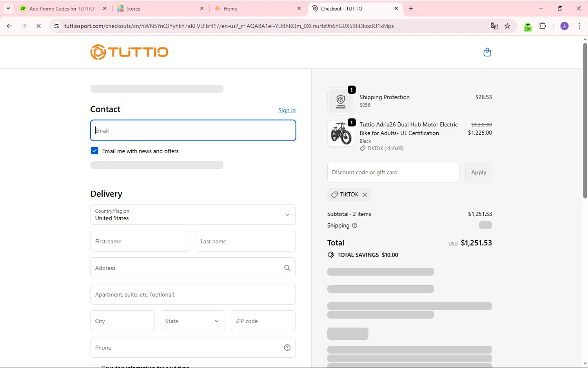Screen dimensions: 588x368
Task: Open the browser Extensions puzzle icon
Action: click(x=543, y=26)
